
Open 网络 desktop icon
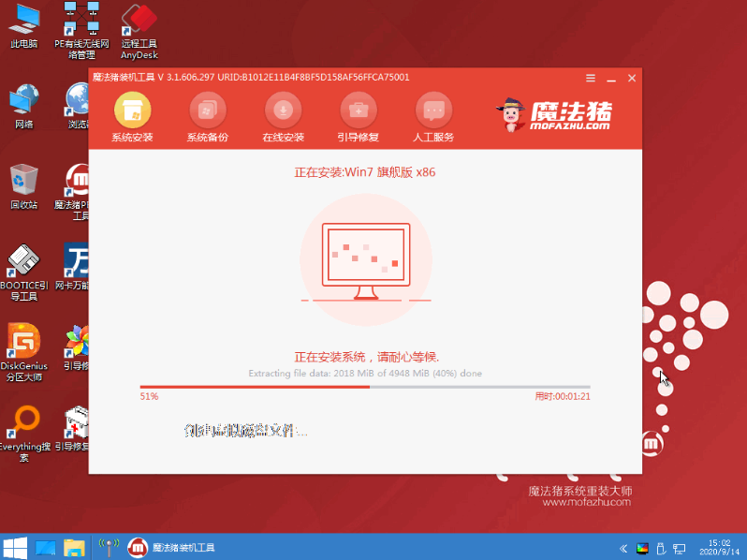[23, 107]
